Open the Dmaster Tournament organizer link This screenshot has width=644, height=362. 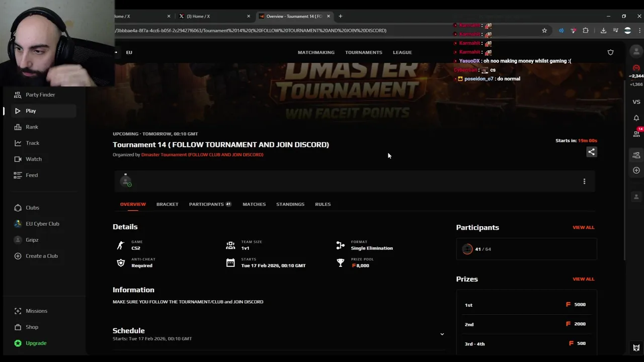pyautogui.click(x=202, y=155)
